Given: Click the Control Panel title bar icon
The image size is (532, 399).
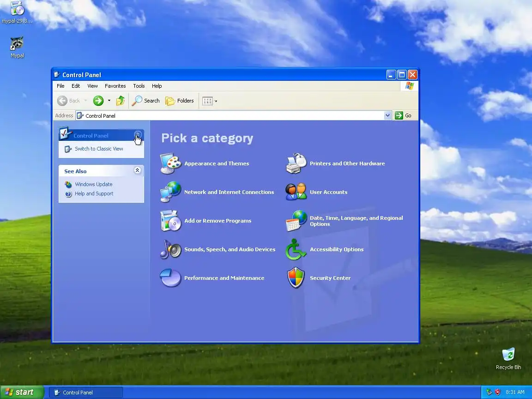Looking at the screenshot, I should pos(57,75).
